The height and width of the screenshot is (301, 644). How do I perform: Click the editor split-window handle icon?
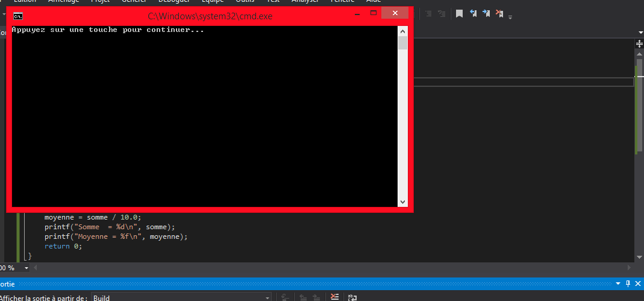coord(639,43)
